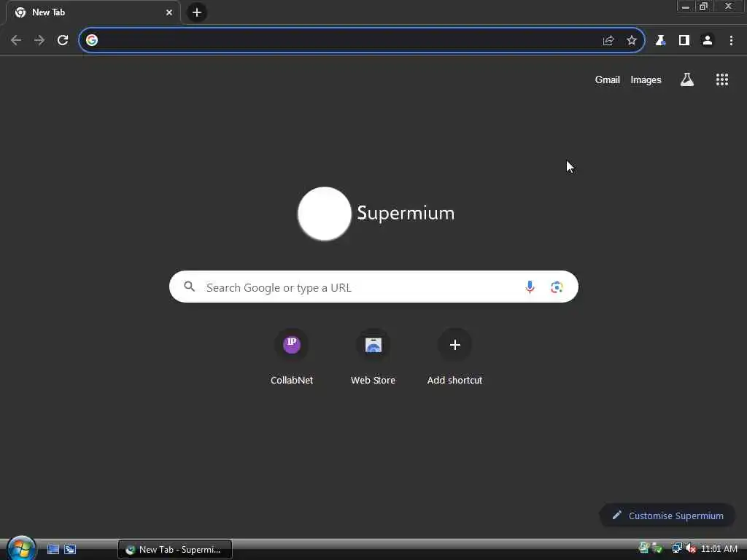The image size is (747, 560).
Task: Bookmark this tab with the star
Action: point(631,41)
